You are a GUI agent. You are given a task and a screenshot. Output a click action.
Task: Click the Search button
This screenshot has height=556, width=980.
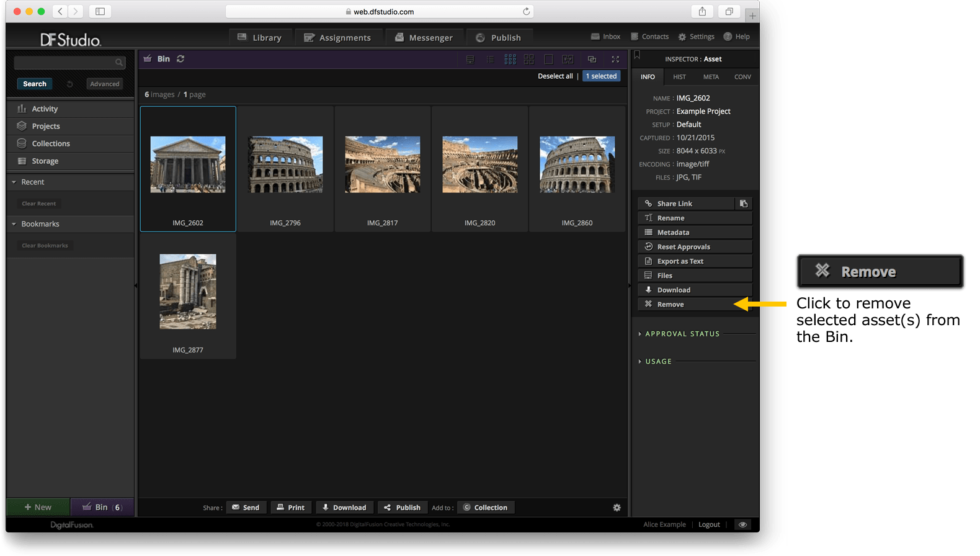click(35, 84)
